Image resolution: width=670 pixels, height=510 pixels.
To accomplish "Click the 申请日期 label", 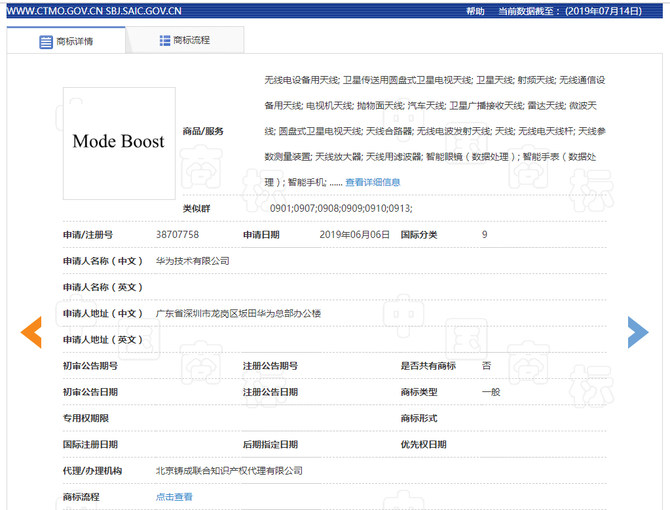I will tap(261, 234).
